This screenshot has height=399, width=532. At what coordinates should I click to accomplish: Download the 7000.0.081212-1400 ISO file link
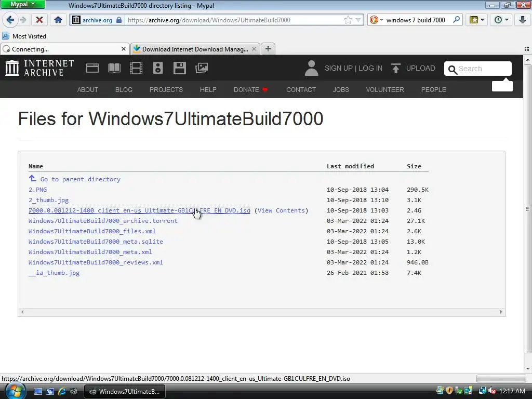pyautogui.click(x=139, y=210)
